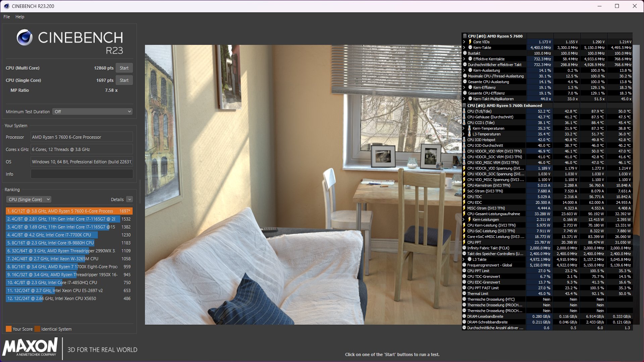The image size is (644, 362).
Task: Click the Cinebench logo sphere icon
Action: click(24, 38)
